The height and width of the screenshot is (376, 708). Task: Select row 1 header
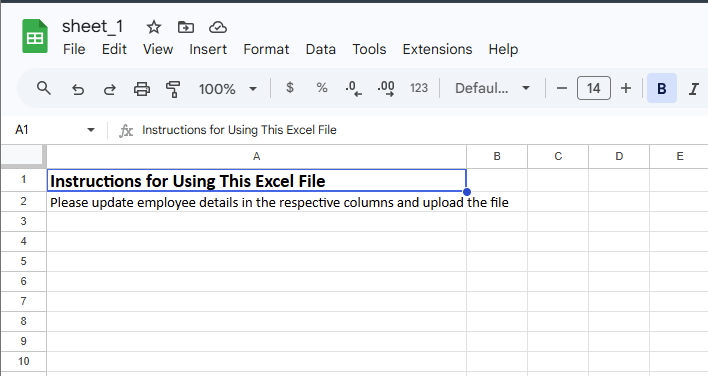(23, 180)
